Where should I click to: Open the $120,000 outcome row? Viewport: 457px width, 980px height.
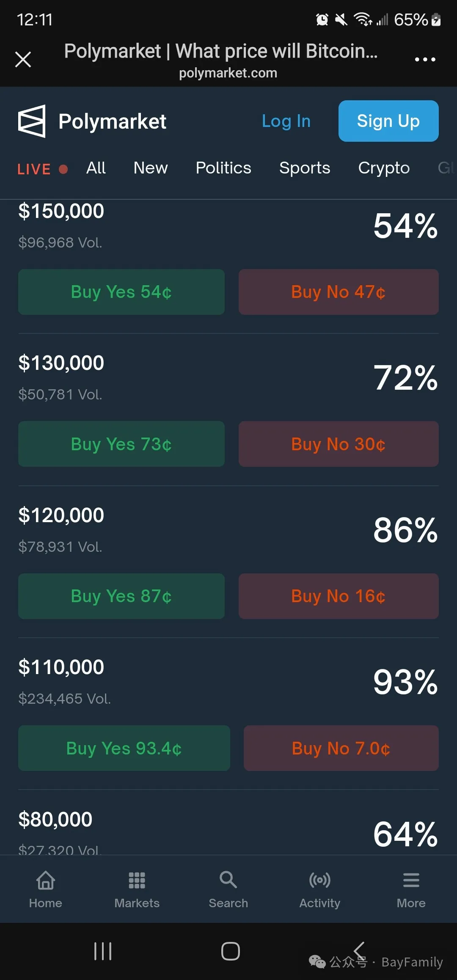61,515
